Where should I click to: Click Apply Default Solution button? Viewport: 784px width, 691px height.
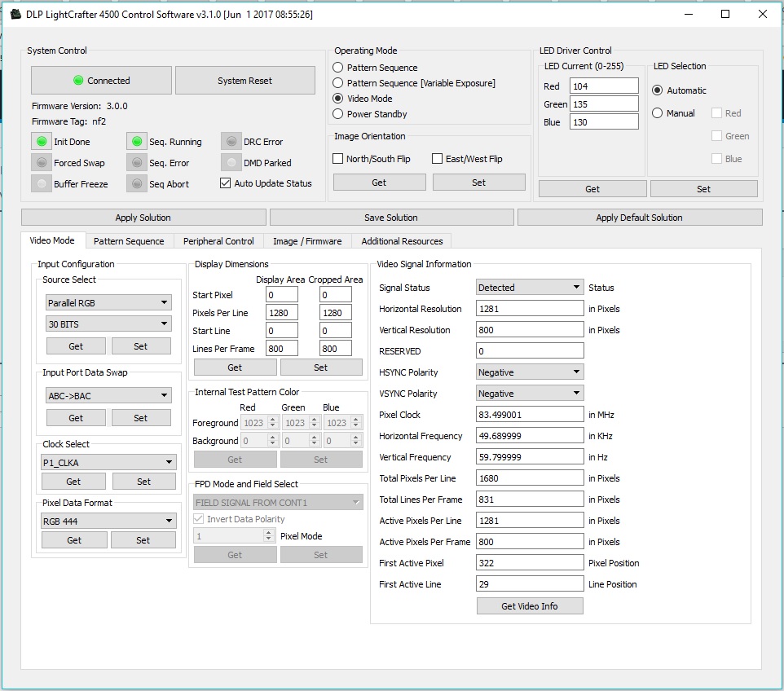(x=640, y=217)
